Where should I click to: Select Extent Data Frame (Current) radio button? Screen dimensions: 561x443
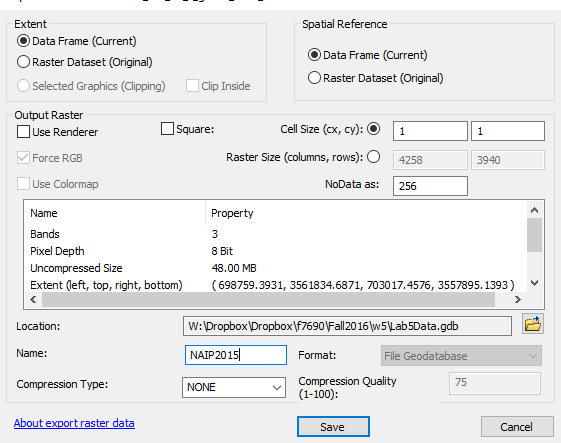pyautogui.click(x=23, y=41)
